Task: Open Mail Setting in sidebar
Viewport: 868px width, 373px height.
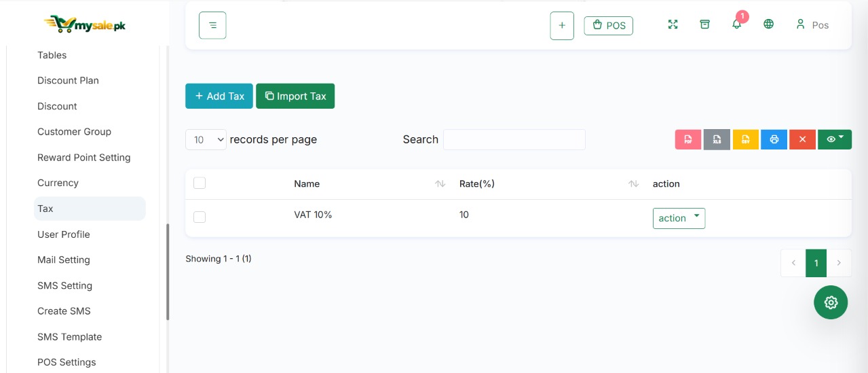Action: click(64, 260)
